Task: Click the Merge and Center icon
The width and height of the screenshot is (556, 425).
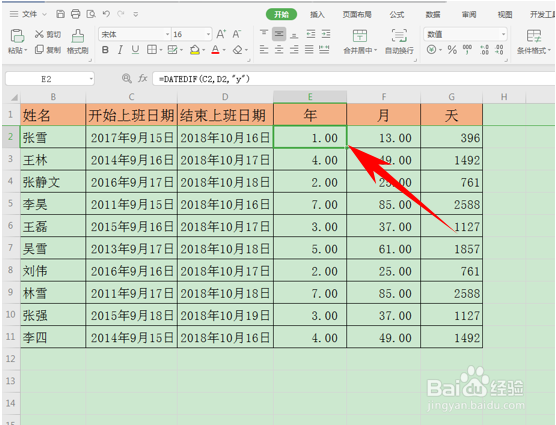Action: (x=360, y=36)
